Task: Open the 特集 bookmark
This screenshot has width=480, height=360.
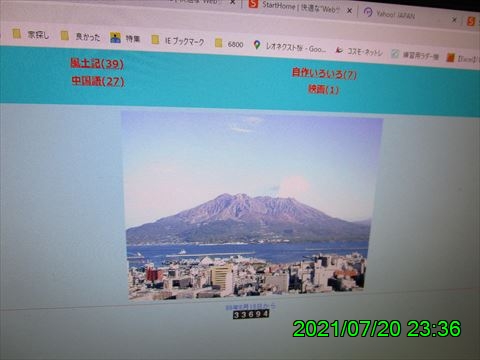Action: coord(125,38)
